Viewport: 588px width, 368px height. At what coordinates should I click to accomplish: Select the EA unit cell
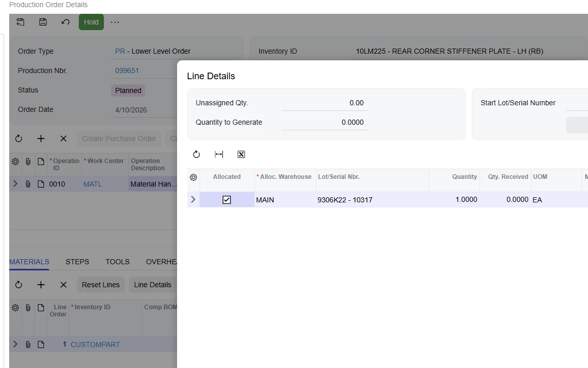(x=556, y=200)
